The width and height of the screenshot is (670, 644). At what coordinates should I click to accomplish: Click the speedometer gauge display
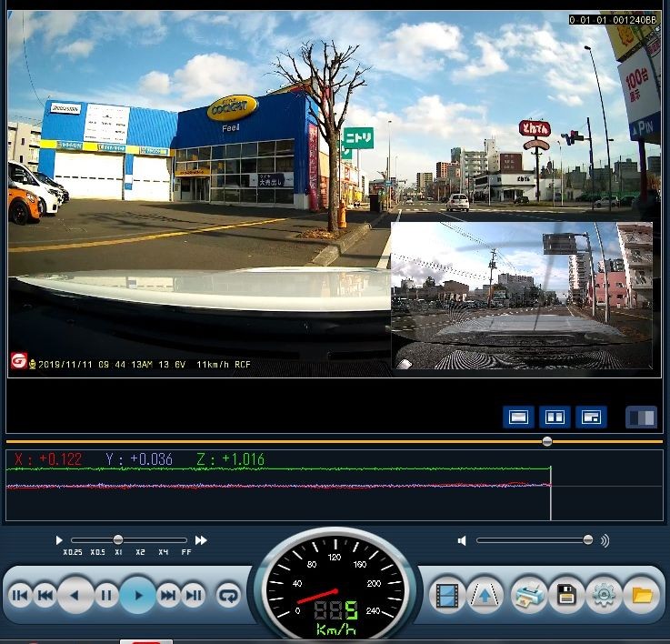tap(335, 589)
